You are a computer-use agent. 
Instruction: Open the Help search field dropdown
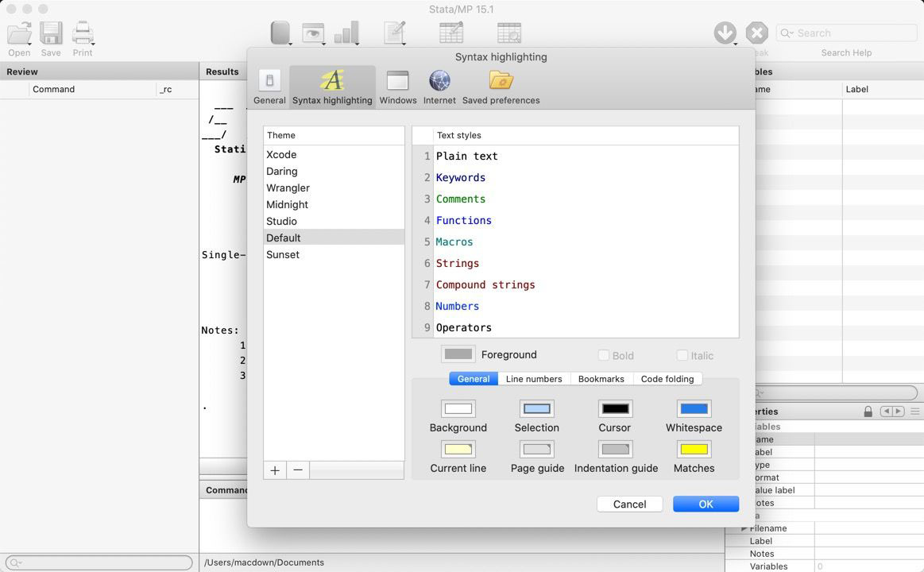coord(787,33)
